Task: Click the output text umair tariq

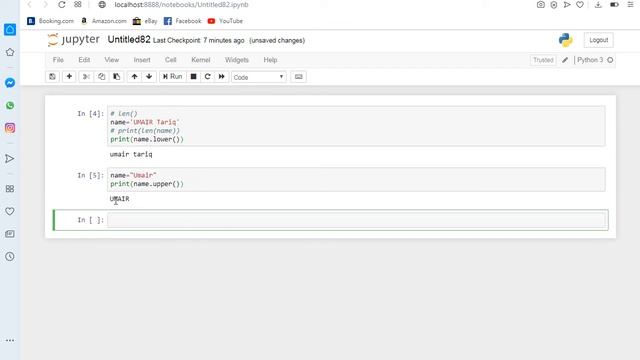Action: coord(131,154)
